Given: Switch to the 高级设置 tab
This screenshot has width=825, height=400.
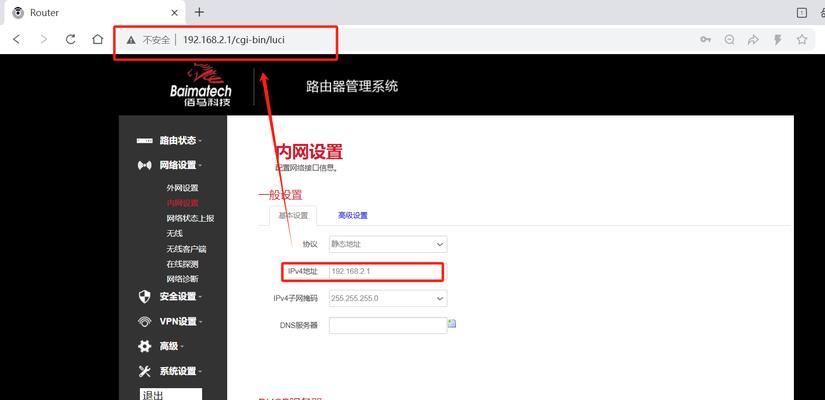Looking at the screenshot, I should click(x=353, y=216).
